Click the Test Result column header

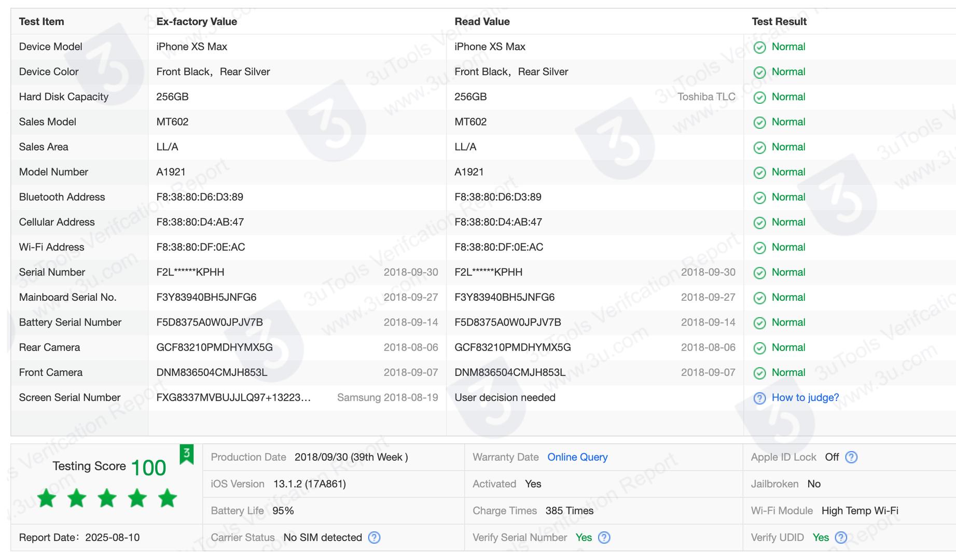tap(779, 22)
